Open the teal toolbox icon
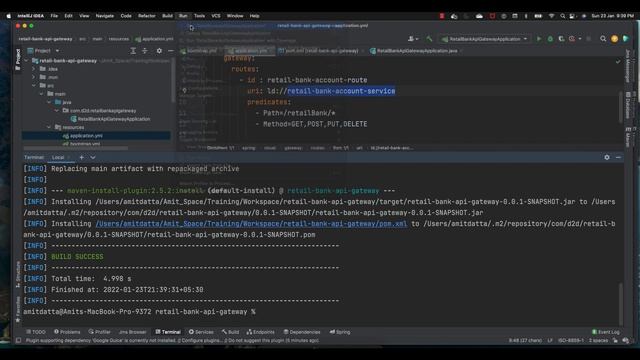This screenshot has width=640, height=360. point(626,39)
